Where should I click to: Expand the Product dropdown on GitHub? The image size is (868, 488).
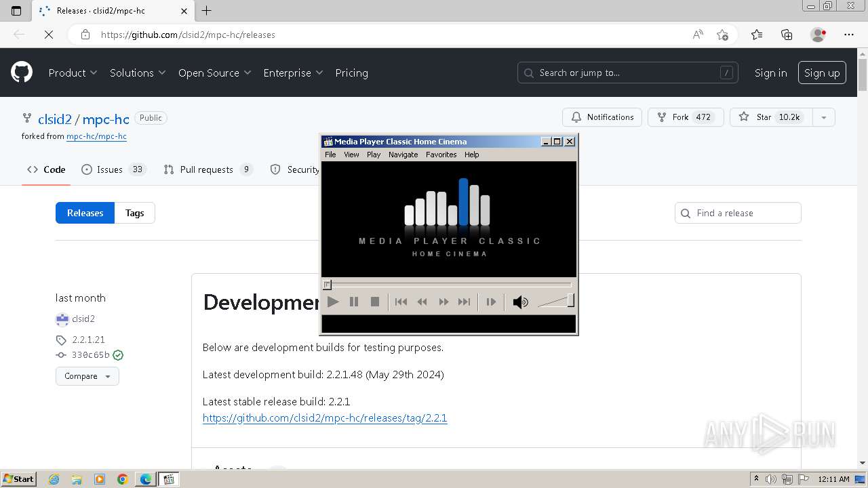73,73
